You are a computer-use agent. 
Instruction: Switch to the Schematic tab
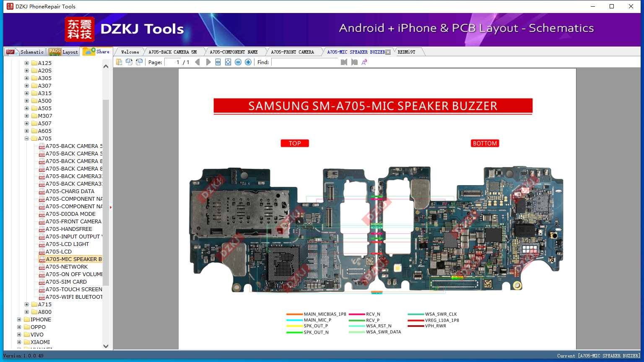(x=25, y=52)
